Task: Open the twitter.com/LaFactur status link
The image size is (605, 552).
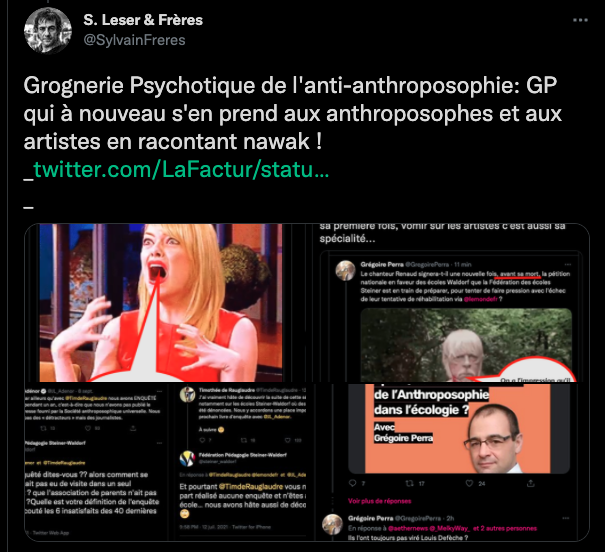Action: pyautogui.click(x=181, y=169)
